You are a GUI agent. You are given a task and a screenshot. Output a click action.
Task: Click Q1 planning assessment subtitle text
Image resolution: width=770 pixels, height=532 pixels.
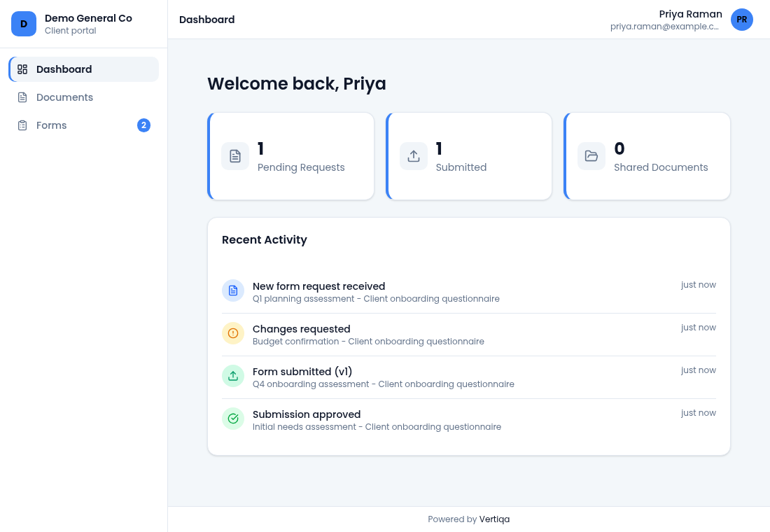pos(376,299)
